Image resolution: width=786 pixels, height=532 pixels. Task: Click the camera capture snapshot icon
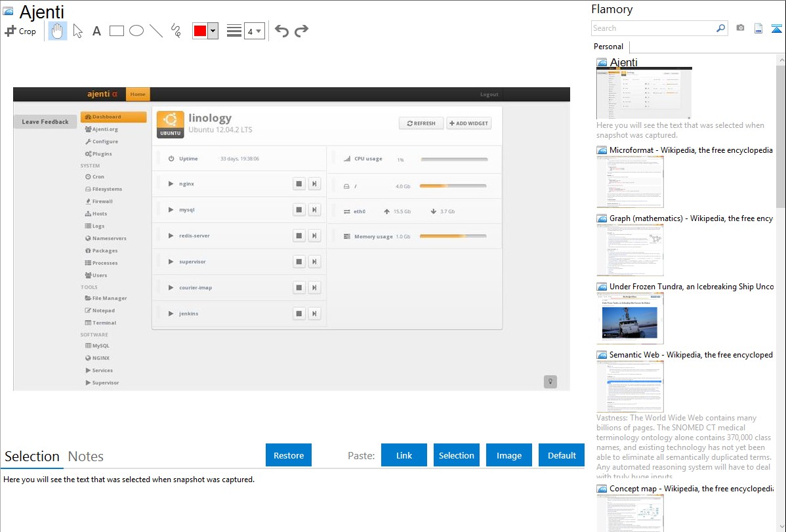point(740,28)
